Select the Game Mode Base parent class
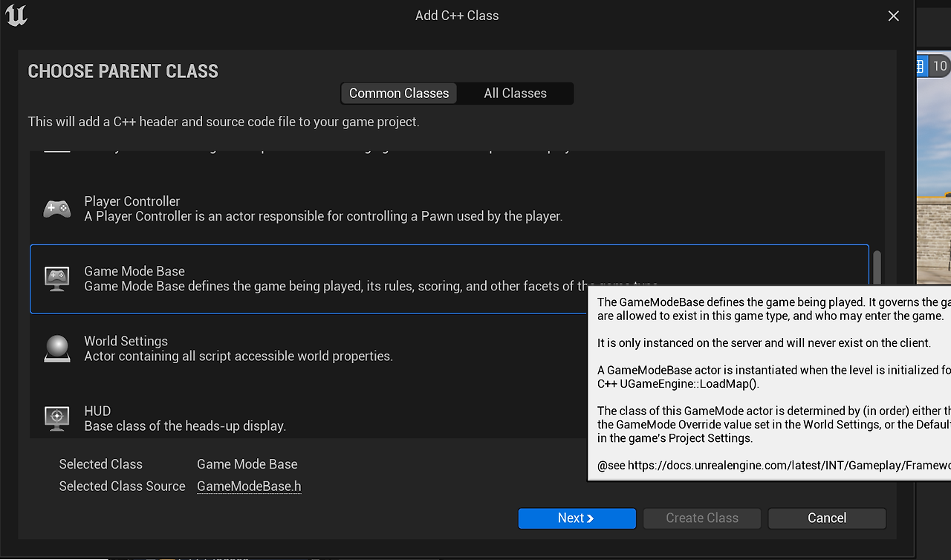This screenshot has height=560, width=951. [449, 279]
